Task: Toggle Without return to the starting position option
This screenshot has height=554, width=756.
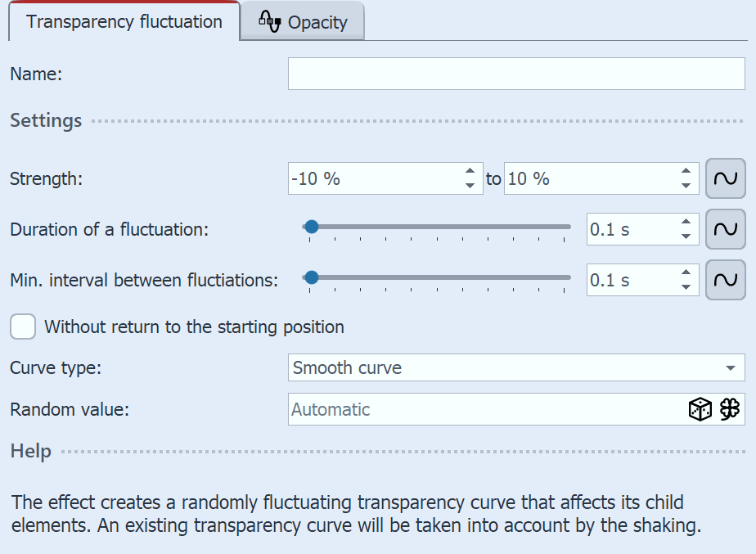Action: [22, 327]
